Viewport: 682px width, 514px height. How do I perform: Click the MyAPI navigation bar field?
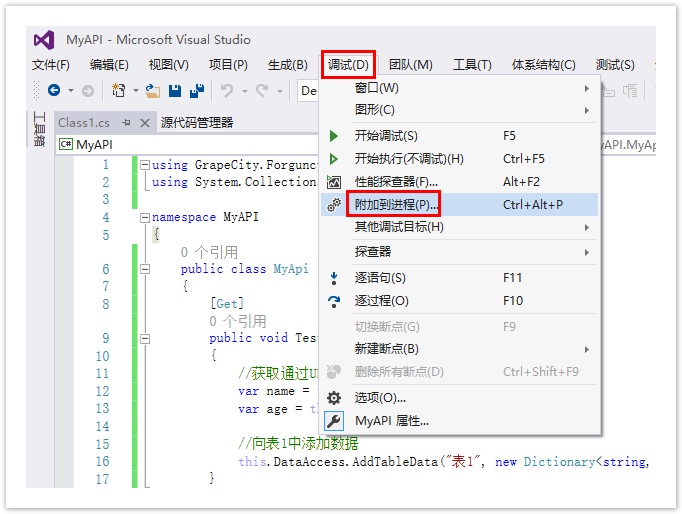(187, 144)
